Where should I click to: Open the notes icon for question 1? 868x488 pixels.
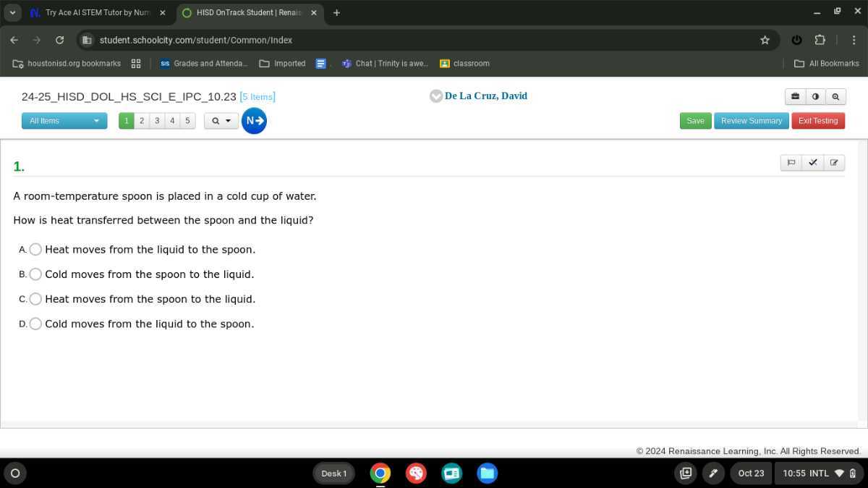[x=834, y=162]
